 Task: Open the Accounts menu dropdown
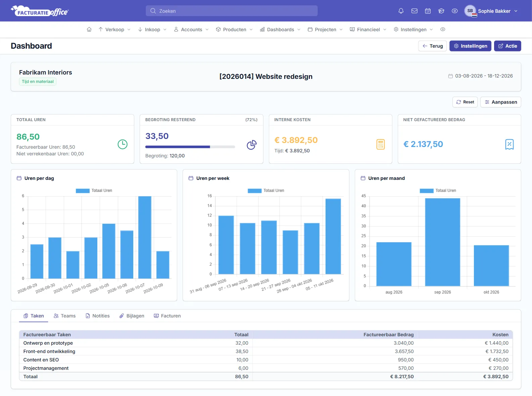pos(191,30)
